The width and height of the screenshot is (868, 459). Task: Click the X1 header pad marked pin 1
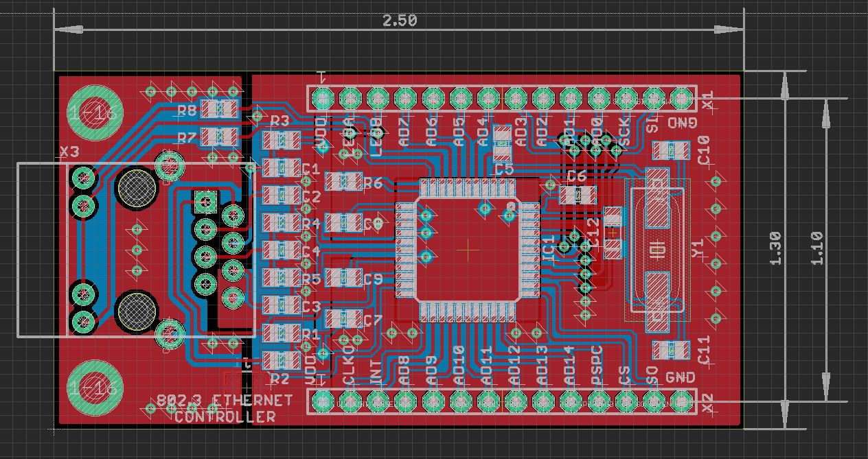click(x=322, y=99)
